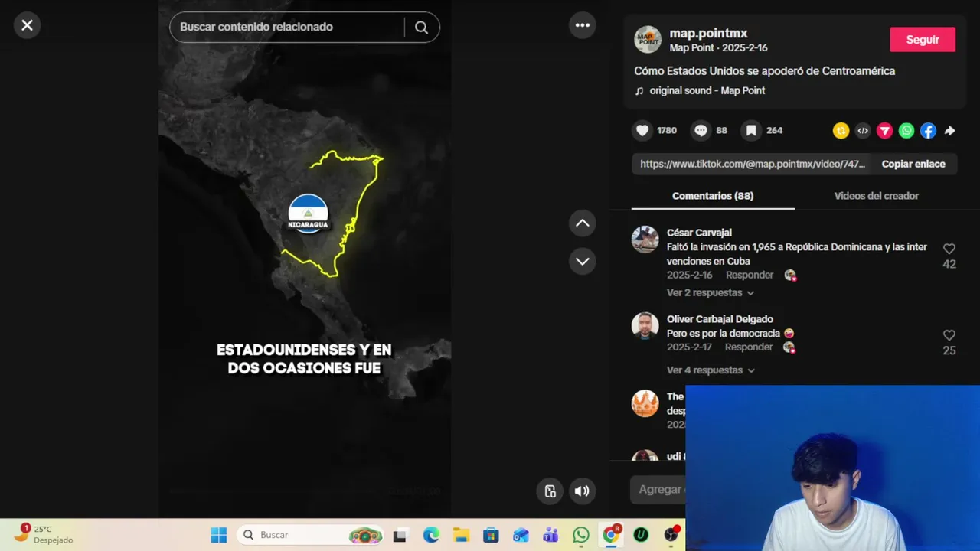
Task: Go to previous video with up arrow
Action: tap(583, 223)
